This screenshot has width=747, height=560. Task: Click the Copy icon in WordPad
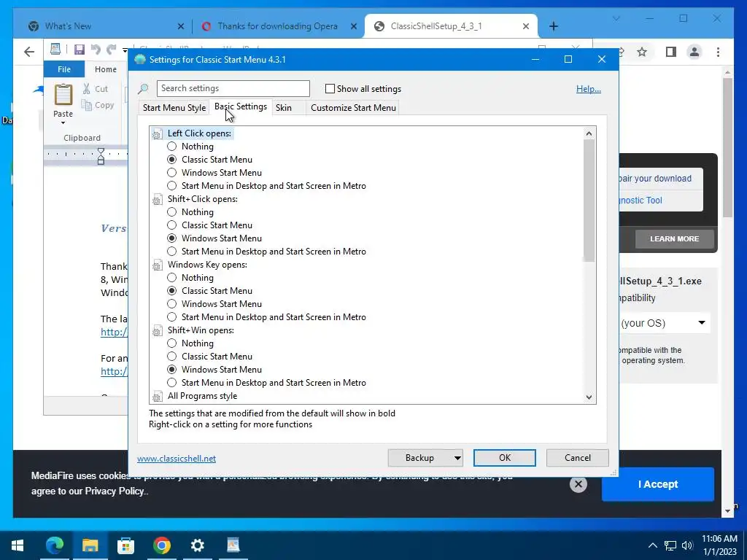click(x=86, y=105)
